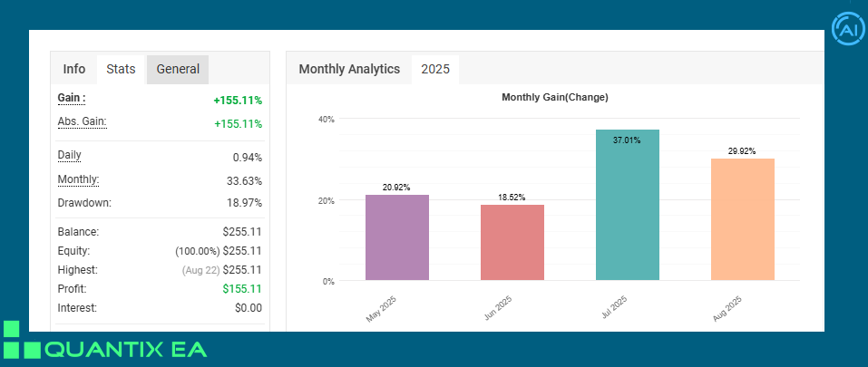This screenshot has height=367, width=868.
Task: Open the Monthly Analytics tab
Action: coord(349,69)
